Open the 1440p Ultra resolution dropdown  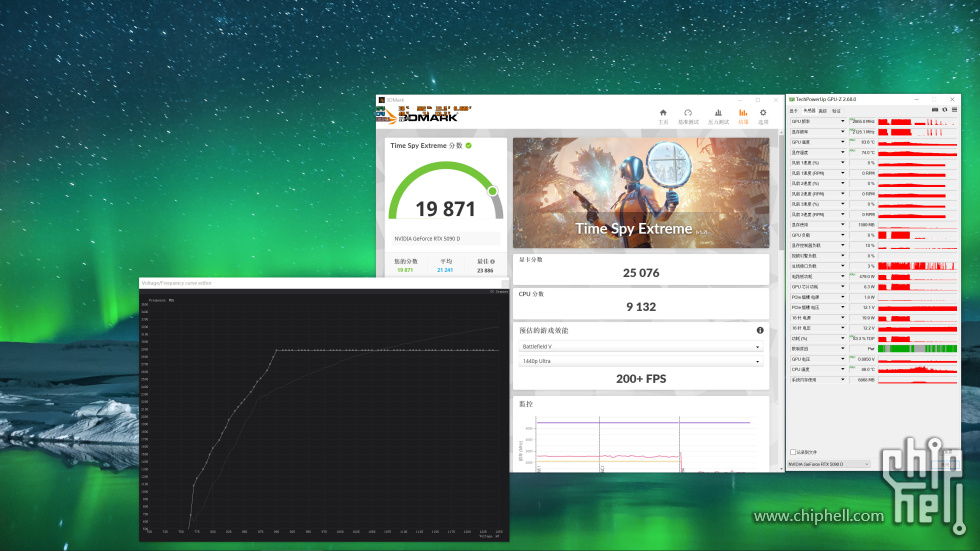[x=641, y=361]
